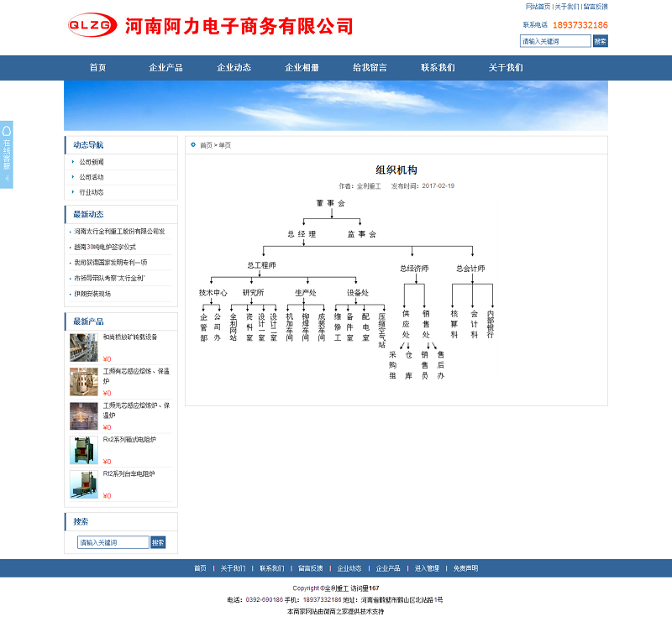672x627 pixels.
Task: Click 联系我们 in the main navigation bar
Action: click(438, 68)
